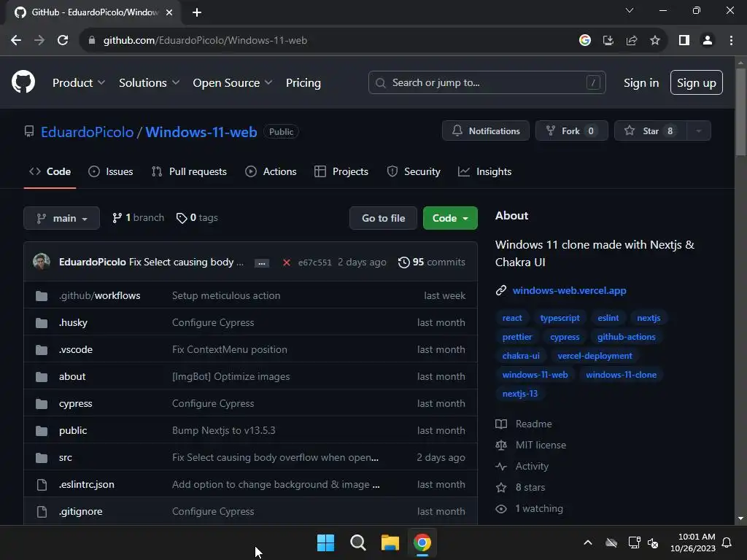Viewport: 747px width, 560px height.
Task: Select the Code tab
Action: pos(50,171)
